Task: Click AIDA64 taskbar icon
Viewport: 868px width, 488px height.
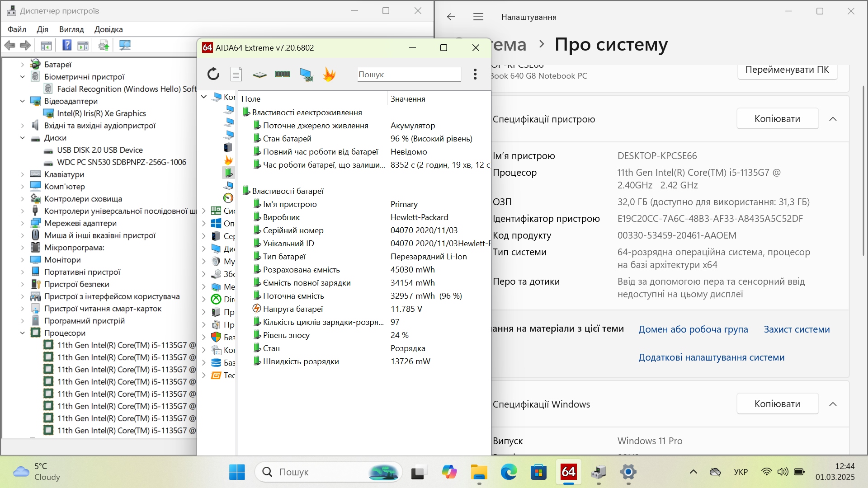Action: click(568, 472)
